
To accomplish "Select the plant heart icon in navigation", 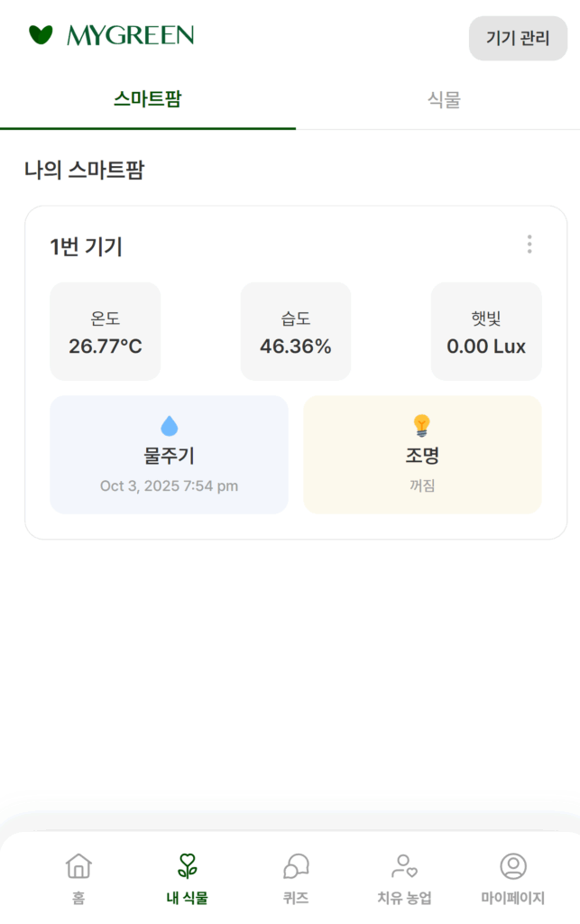I will (187, 866).
